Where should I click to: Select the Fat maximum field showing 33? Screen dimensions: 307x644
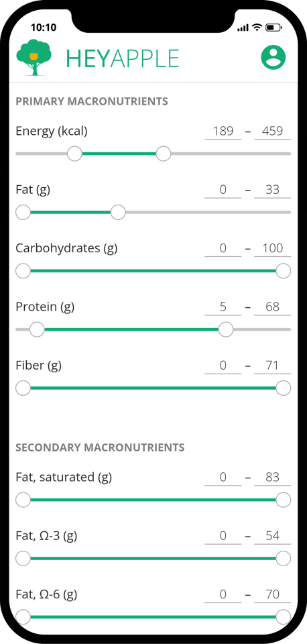(273, 190)
